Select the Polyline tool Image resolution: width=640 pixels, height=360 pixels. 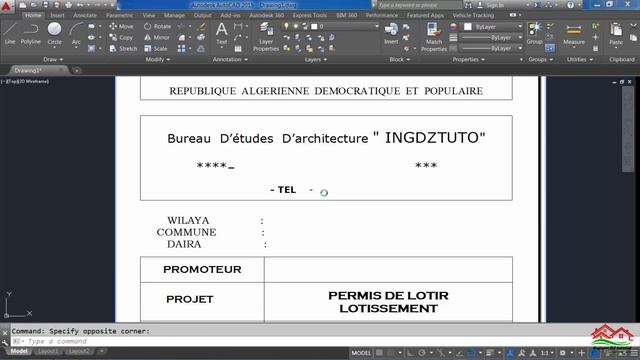pos(31,33)
